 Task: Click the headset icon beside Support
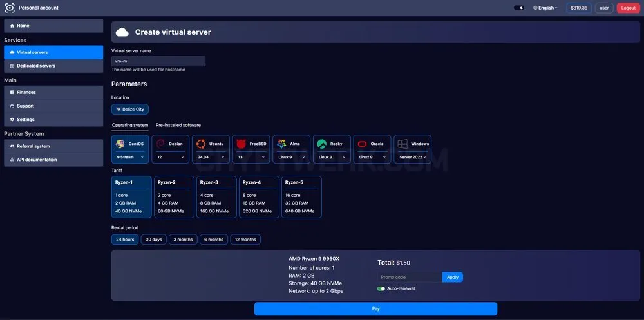click(x=12, y=106)
